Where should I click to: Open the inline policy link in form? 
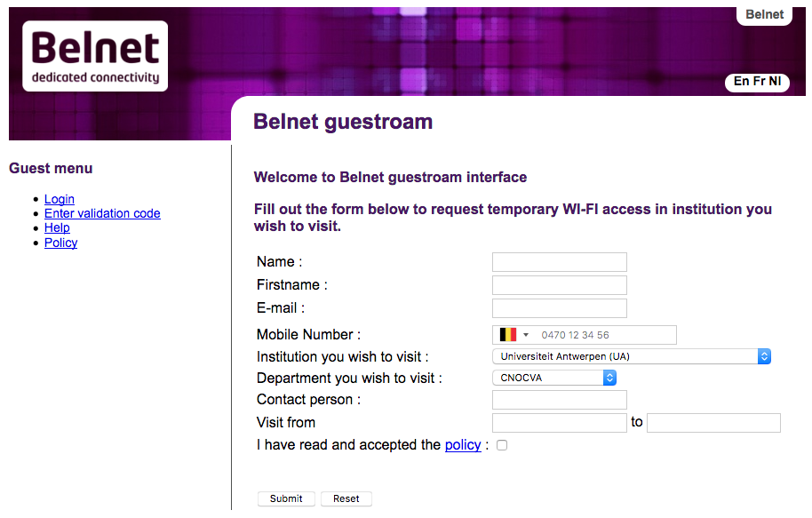pyautogui.click(x=463, y=445)
